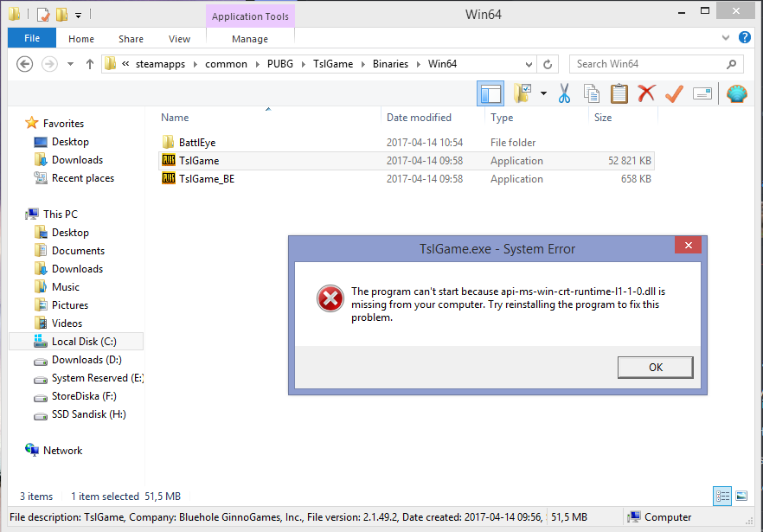Open Documents under This PC

(x=78, y=251)
